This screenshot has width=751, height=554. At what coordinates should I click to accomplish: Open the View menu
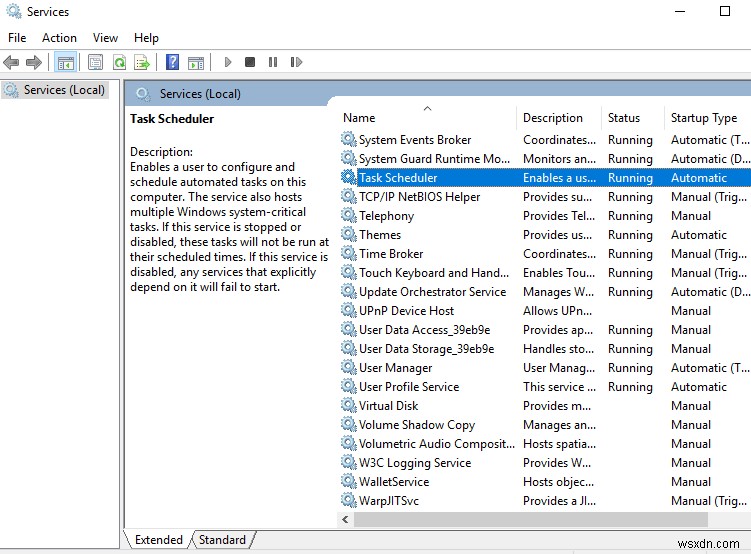[105, 38]
